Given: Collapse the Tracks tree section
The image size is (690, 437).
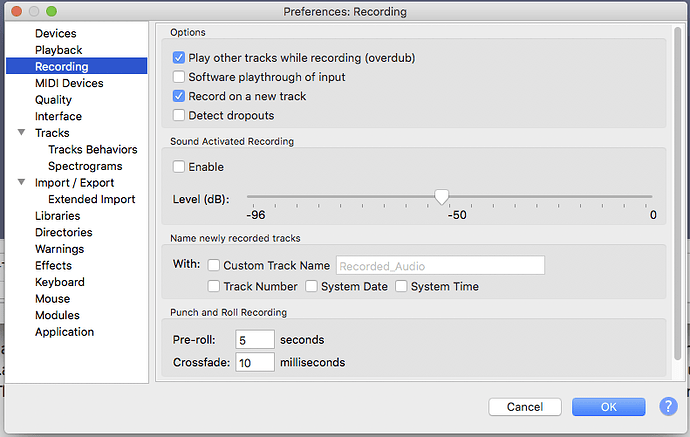Looking at the screenshot, I should (x=22, y=133).
